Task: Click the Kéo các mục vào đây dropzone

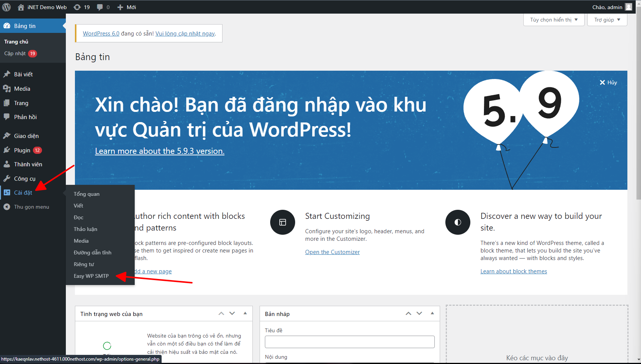Action: tap(537, 334)
